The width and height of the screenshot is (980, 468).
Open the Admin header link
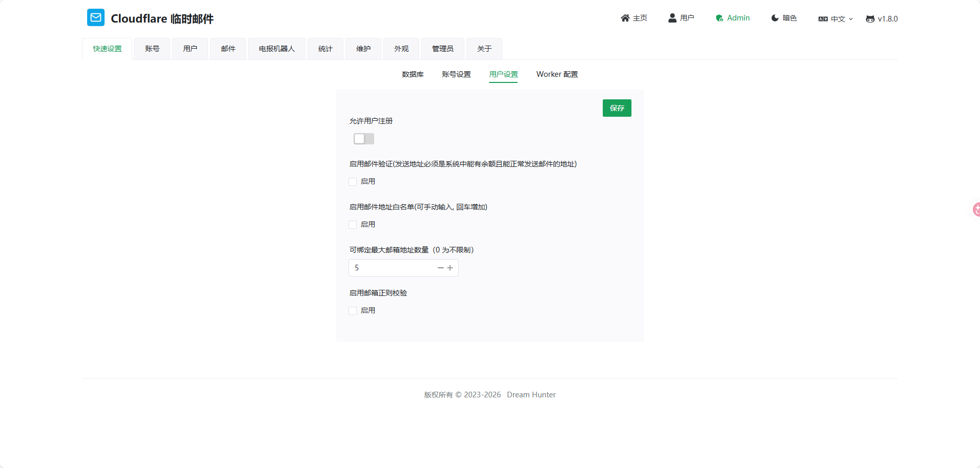(x=733, y=18)
